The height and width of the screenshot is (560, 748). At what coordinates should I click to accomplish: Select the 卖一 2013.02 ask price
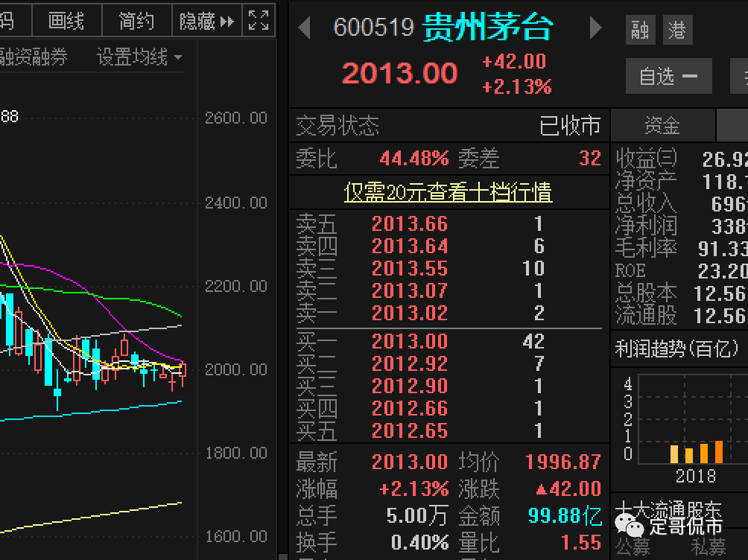(409, 313)
